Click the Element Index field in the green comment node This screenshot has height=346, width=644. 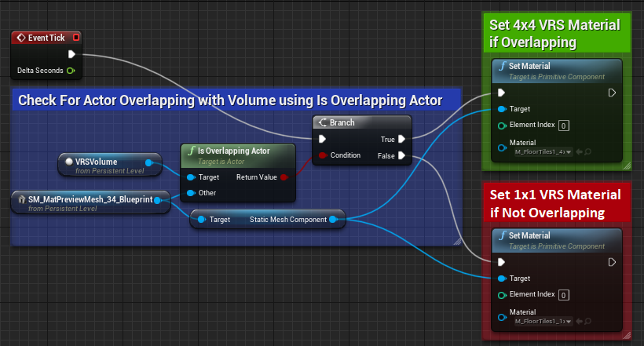click(x=564, y=125)
